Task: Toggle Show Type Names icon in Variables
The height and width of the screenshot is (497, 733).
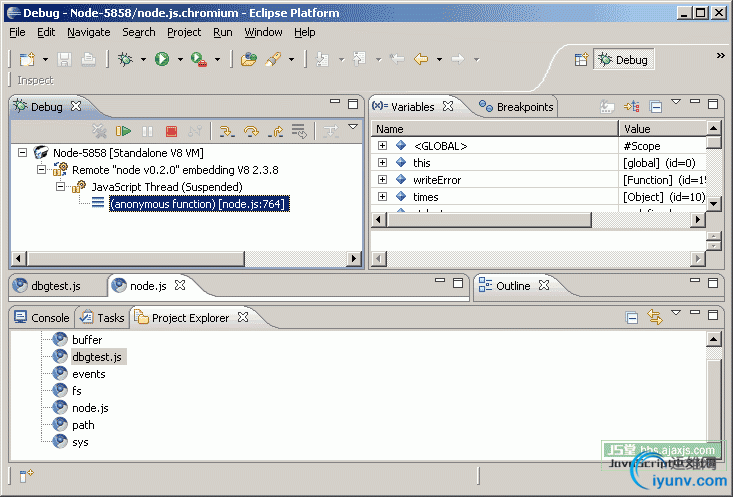Action: 607,107
